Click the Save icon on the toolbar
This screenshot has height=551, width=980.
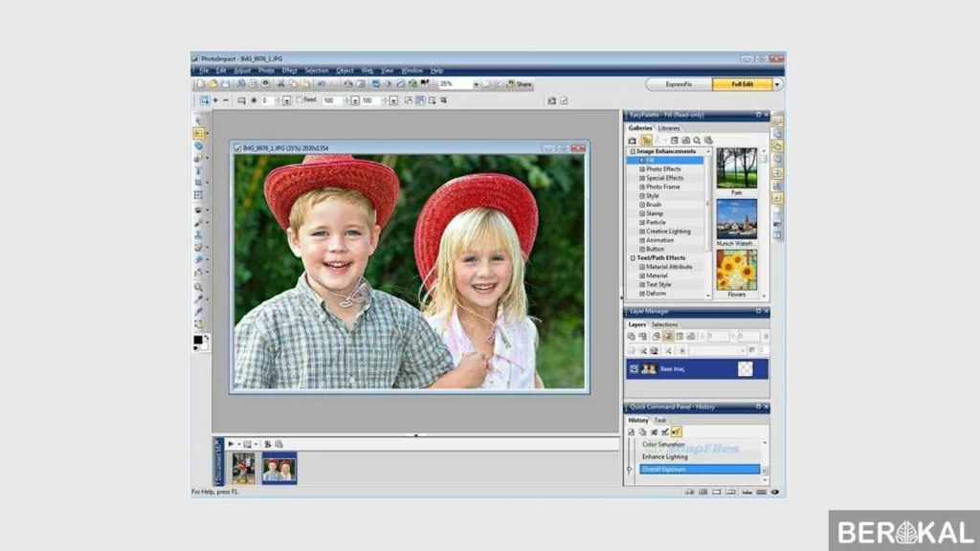pos(227,83)
